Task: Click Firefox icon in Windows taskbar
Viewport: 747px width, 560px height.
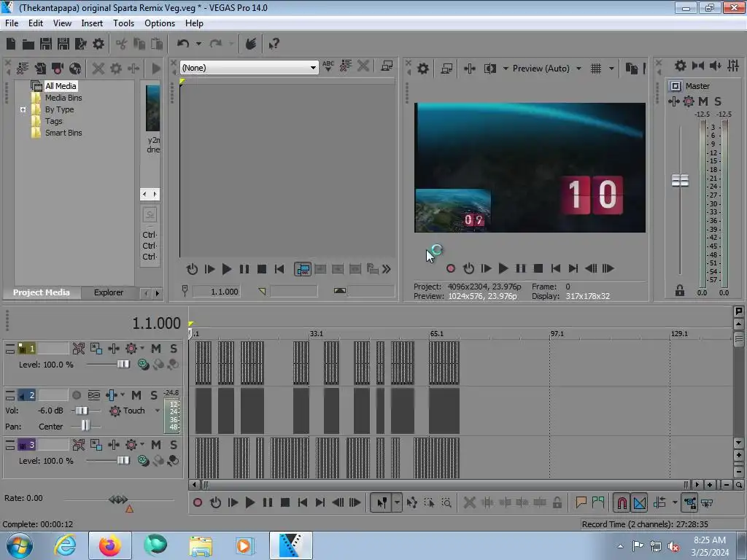Action: (109, 545)
